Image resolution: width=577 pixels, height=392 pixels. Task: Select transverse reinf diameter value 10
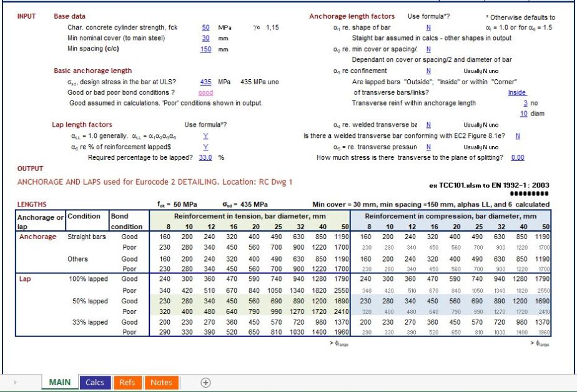[x=524, y=114]
